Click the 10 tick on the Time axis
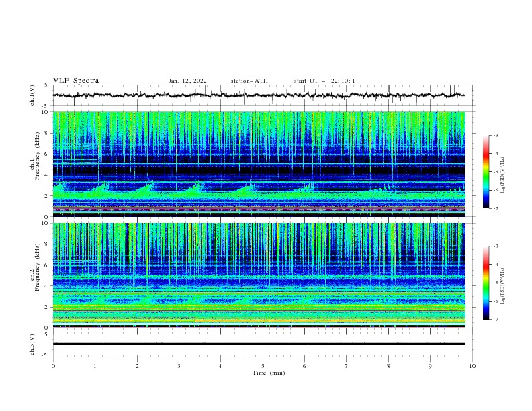The image size is (532, 411). pos(472,366)
